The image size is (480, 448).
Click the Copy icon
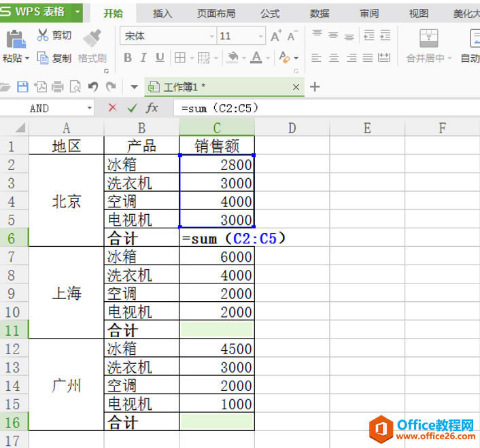(43, 58)
